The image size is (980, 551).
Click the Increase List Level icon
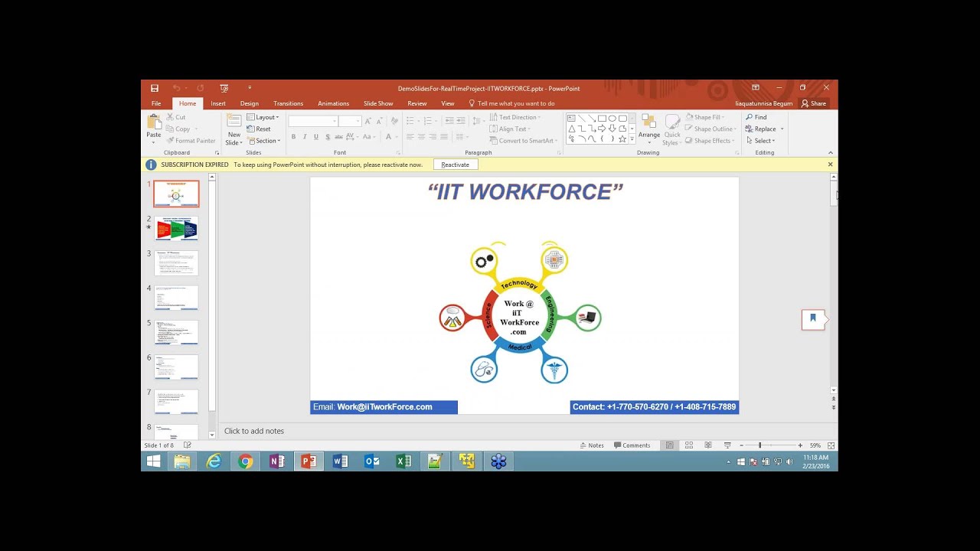461,121
